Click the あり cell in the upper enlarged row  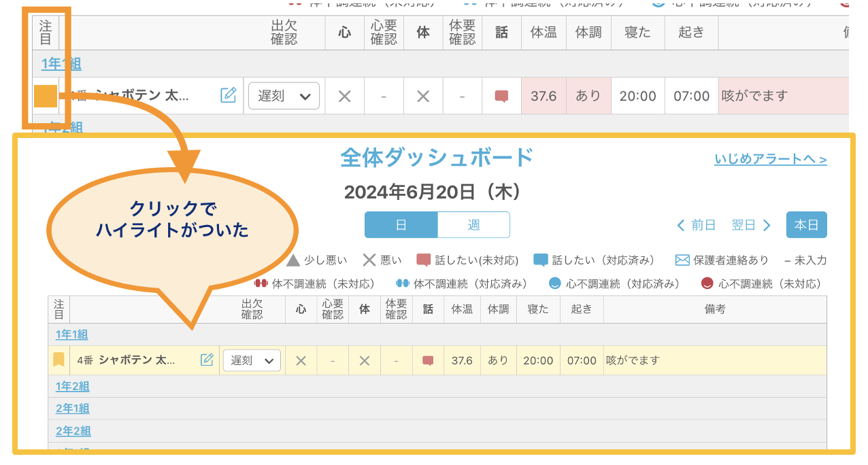(588, 96)
